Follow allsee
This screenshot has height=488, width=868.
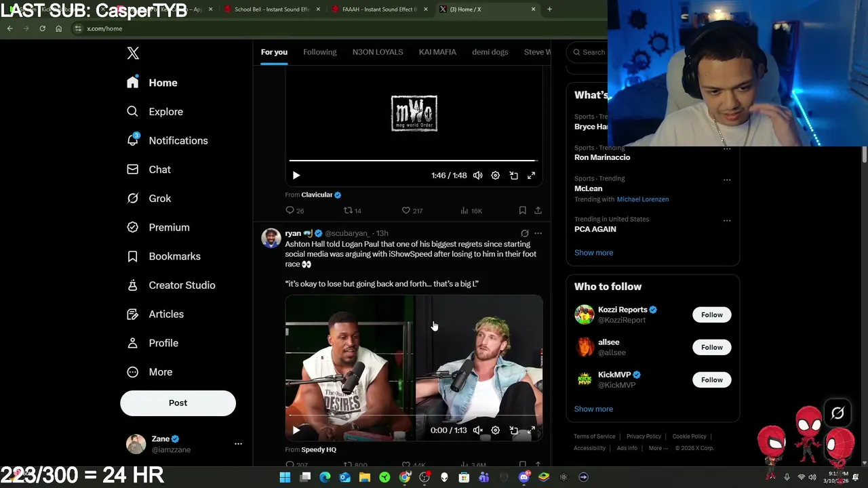click(x=712, y=347)
